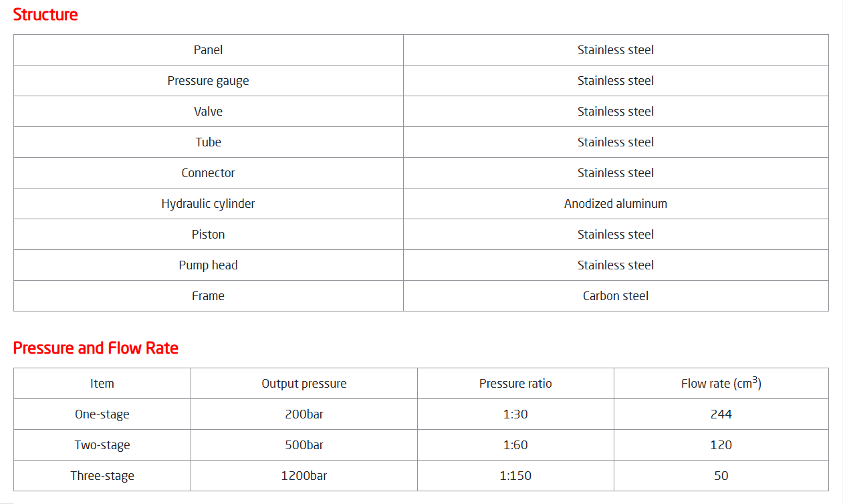Click the Tube cell in Structure table

pos(209,142)
